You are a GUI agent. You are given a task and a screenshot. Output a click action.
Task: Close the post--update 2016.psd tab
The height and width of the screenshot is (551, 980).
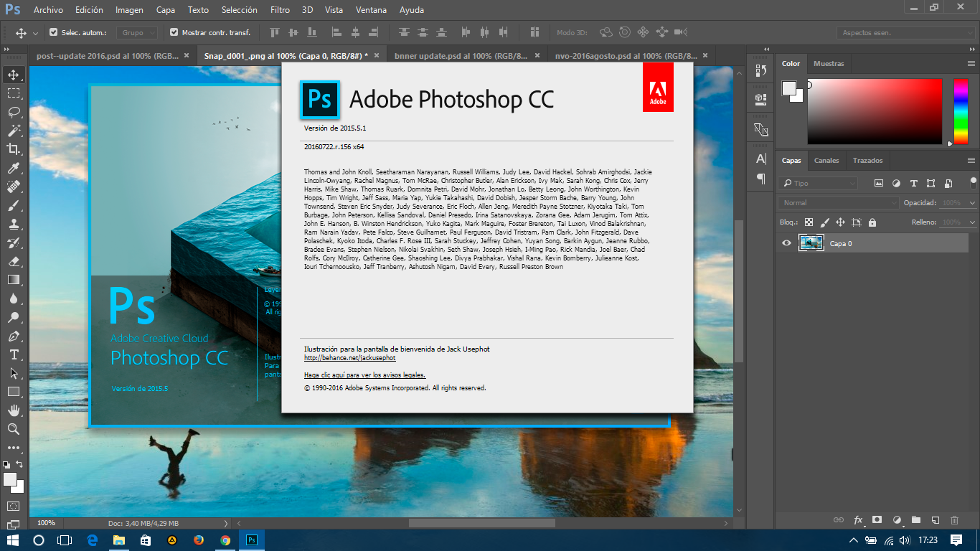tap(187, 55)
